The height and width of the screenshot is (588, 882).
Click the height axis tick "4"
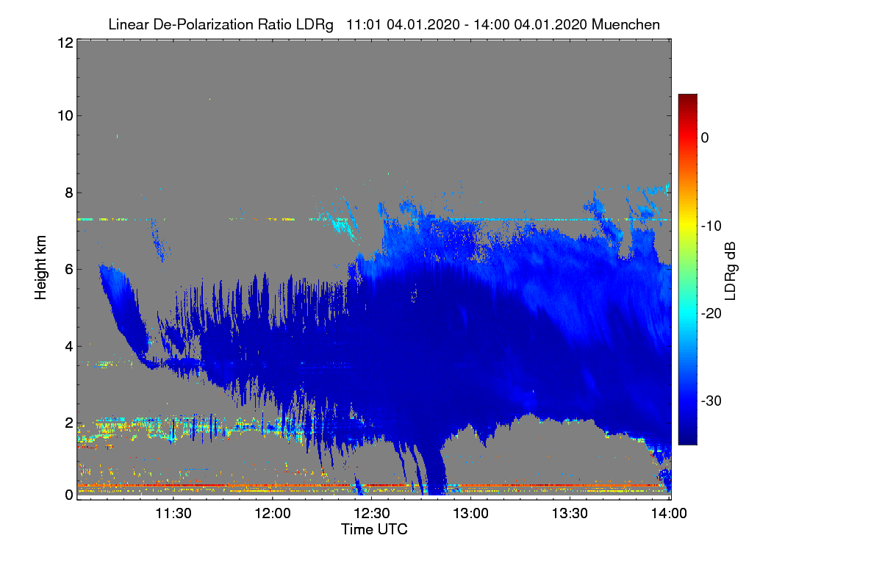click(68, 345)
